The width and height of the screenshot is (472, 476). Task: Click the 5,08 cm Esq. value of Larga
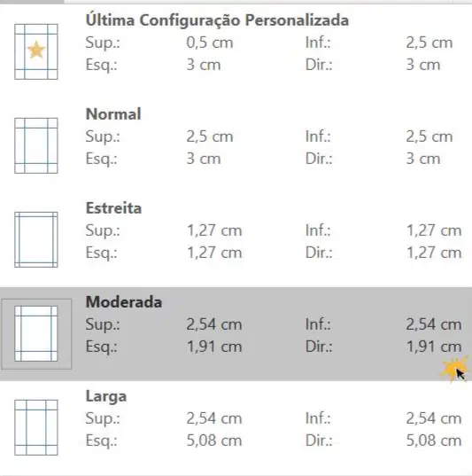tap(214, 441)
